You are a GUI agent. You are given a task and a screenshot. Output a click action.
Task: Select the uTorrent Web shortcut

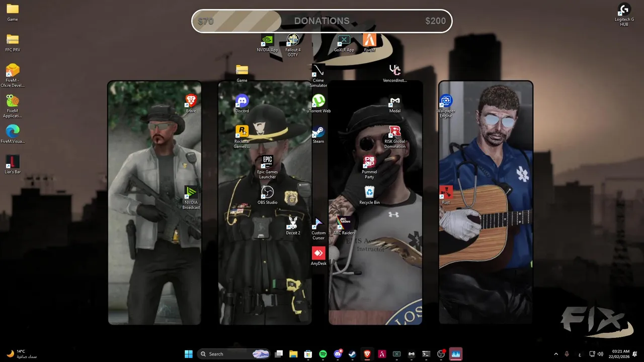click(x=318, y=104)
